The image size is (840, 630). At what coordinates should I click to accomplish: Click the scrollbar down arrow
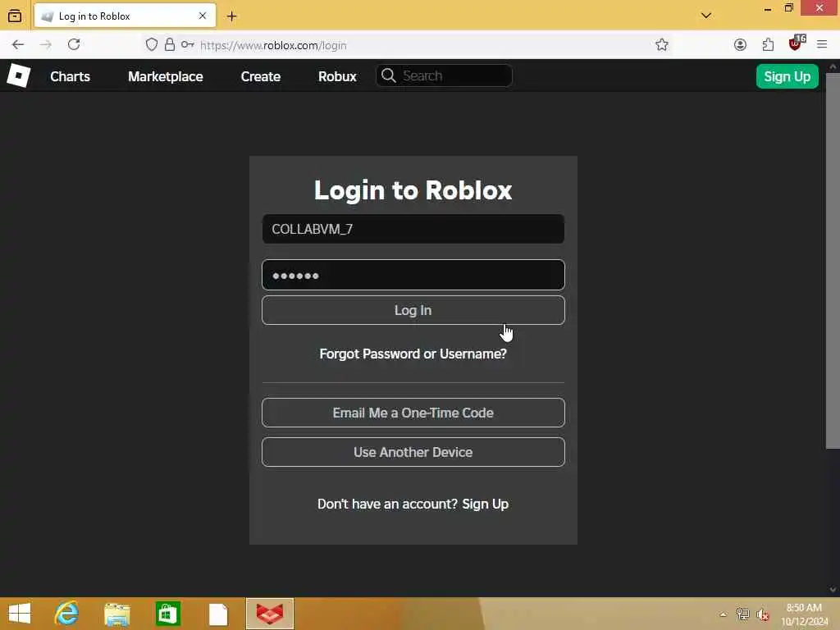point(833,589)
